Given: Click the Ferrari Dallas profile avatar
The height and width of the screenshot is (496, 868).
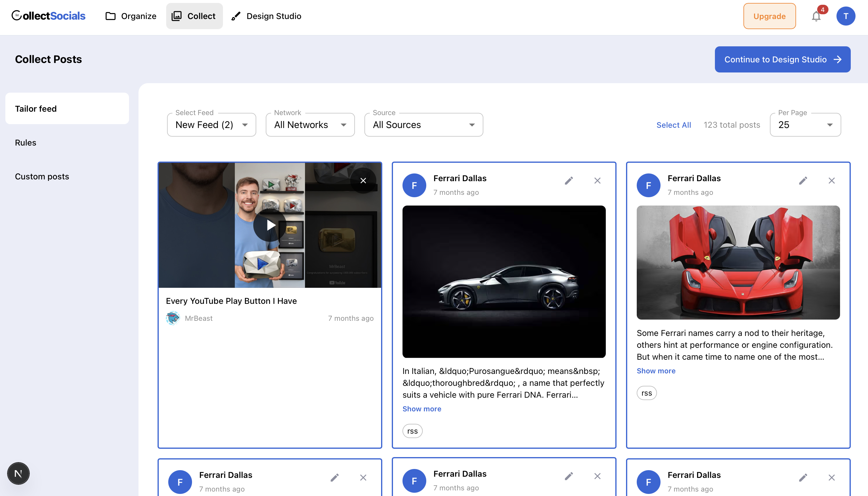Looking at the screenshot, I should coord(414,185).
